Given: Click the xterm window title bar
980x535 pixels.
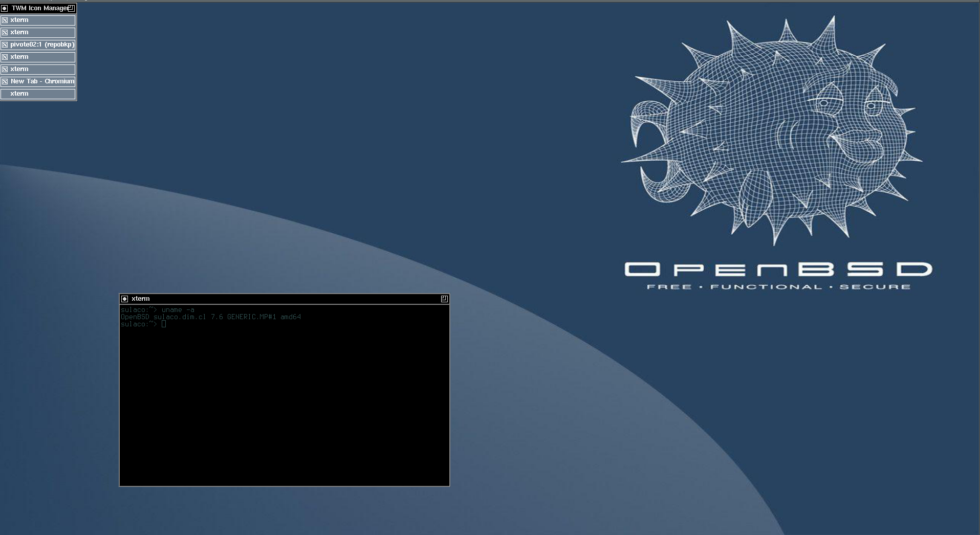Looking at the screenshot, I should (x=285, y=299).
